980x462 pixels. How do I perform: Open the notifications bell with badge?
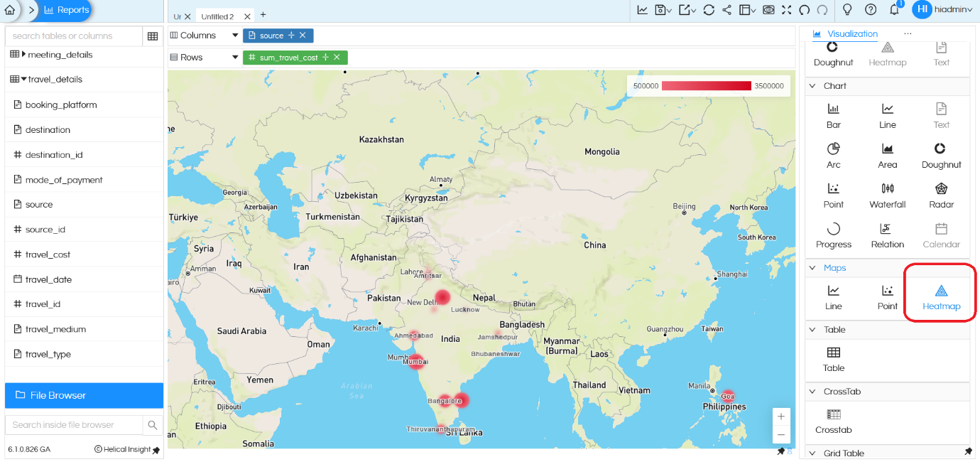coord(894,10)
